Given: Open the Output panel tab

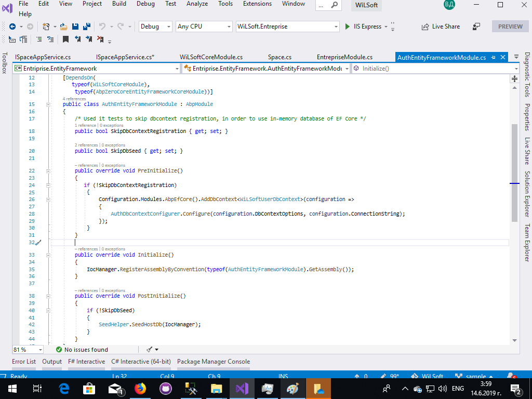Looking at the screenshot, I should click(52, 362).
